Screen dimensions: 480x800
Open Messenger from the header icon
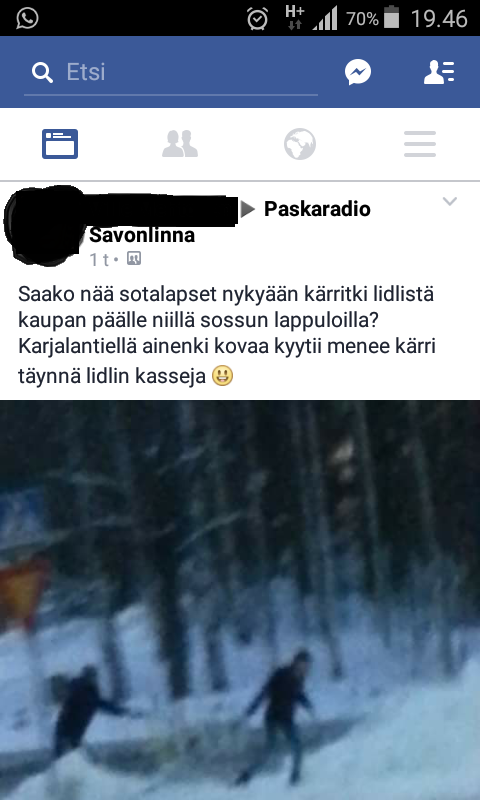click(358, 72)
